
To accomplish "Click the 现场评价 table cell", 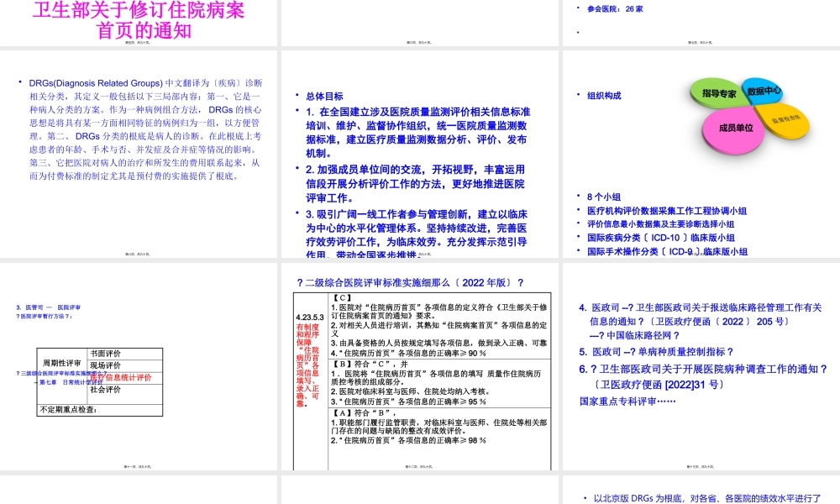I will [105, 365].
